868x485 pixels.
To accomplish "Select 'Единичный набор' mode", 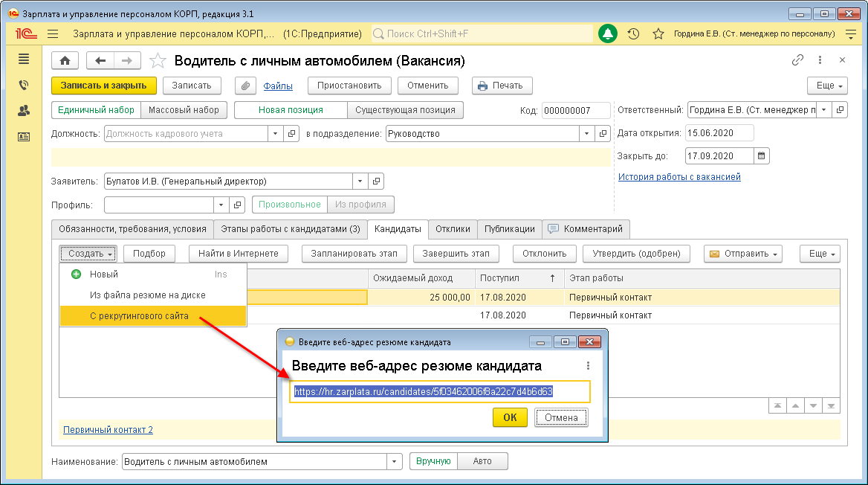I will [97, 110].
